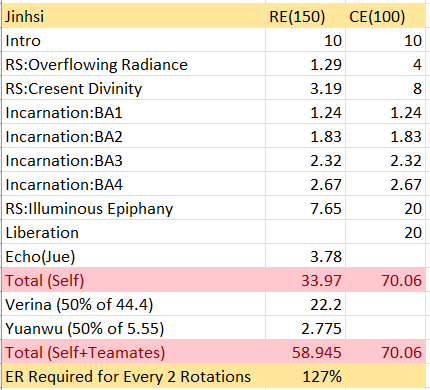This screenshot has width=430, height=390.
Task: Select CE value 8 for Cresent Divinity
Action: pyautogui.click(x=386, y=88)
